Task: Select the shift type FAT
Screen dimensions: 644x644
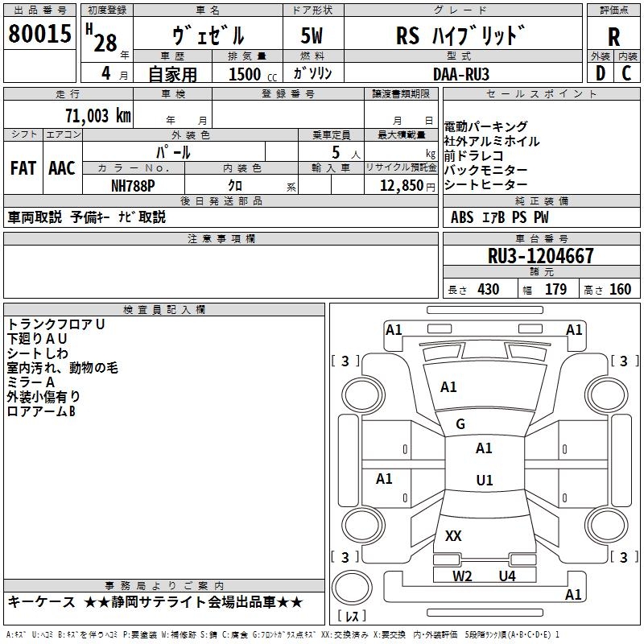Action: (23, 168)
